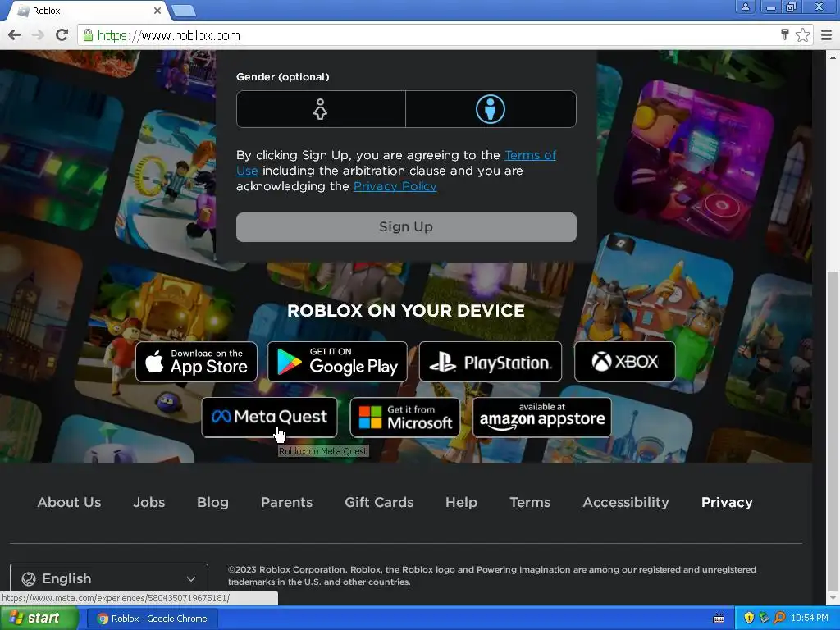
Task: Open the Chrome menu button
Action: 826,35
